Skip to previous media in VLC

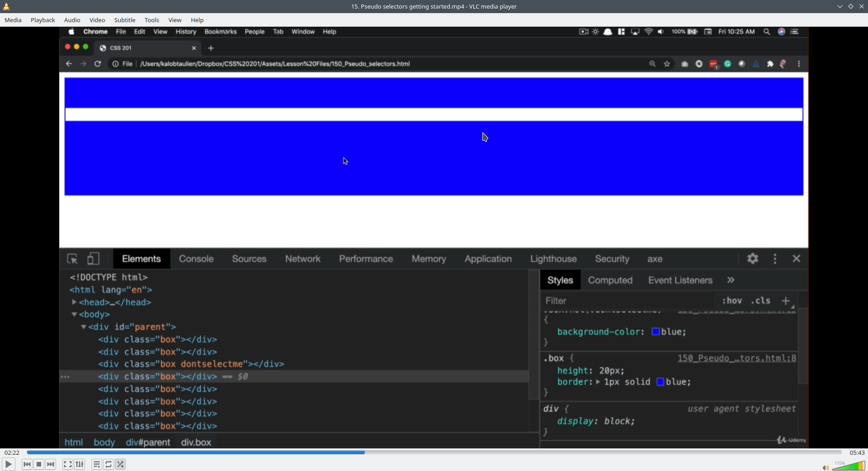[27, 464]
